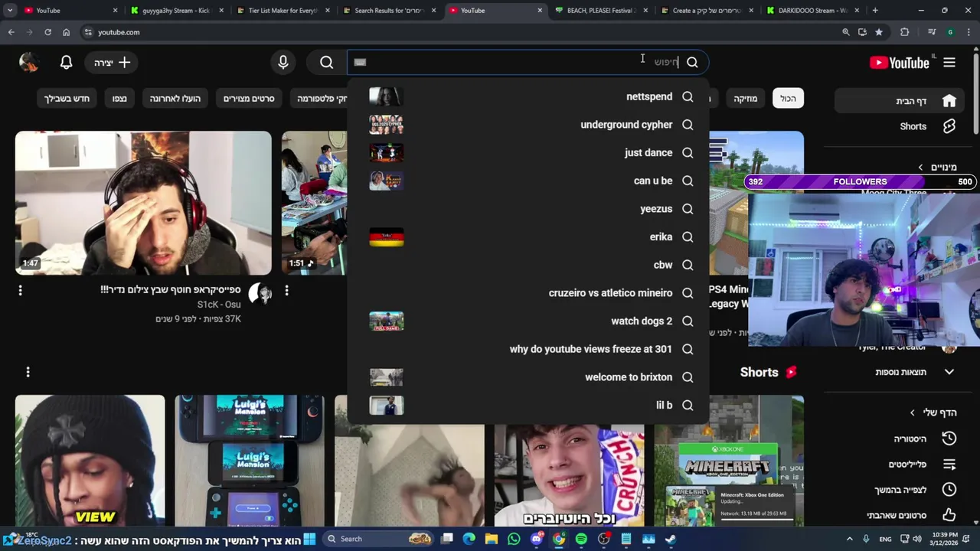Go to Chrome home button

[66, 32]
